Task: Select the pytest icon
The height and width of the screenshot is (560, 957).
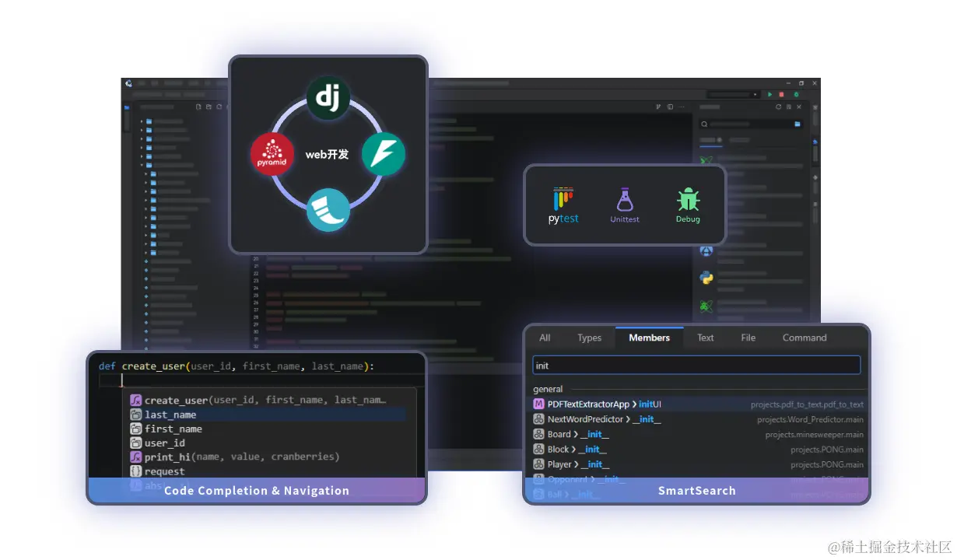Action: pos(563,206)
